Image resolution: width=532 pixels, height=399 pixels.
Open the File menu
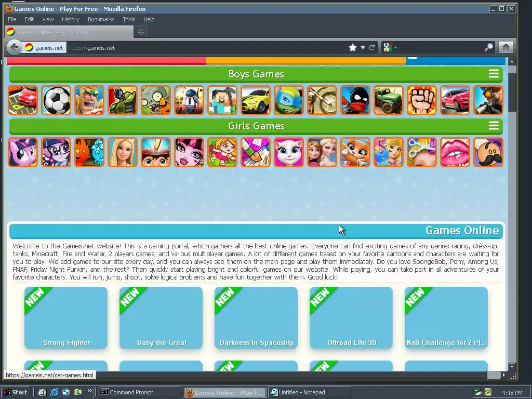(12, 19)
